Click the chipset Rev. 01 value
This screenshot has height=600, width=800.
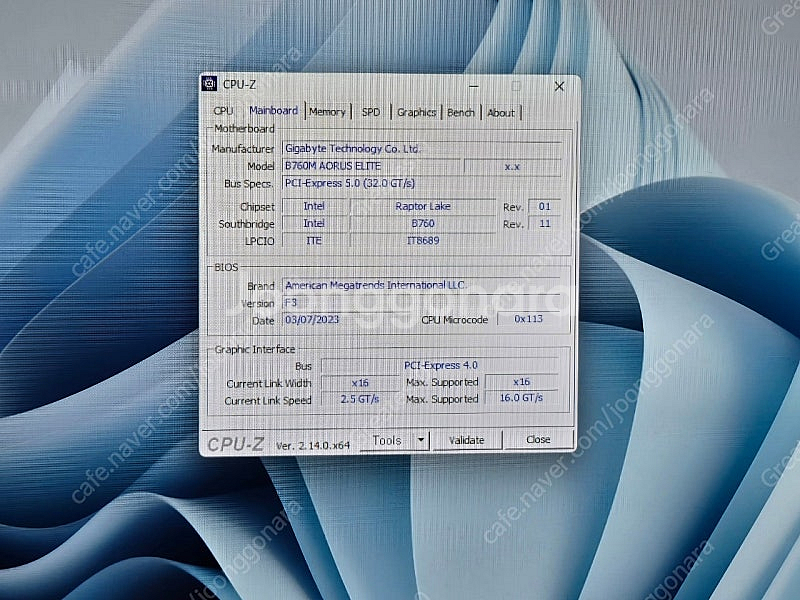(x=544, y=207)
